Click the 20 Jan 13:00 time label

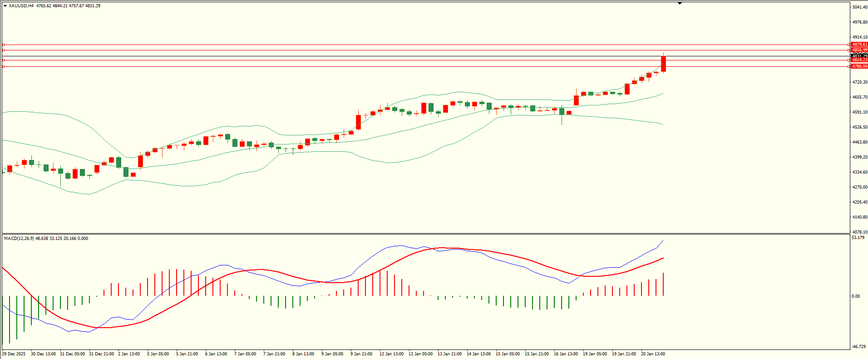click(653, 354)
